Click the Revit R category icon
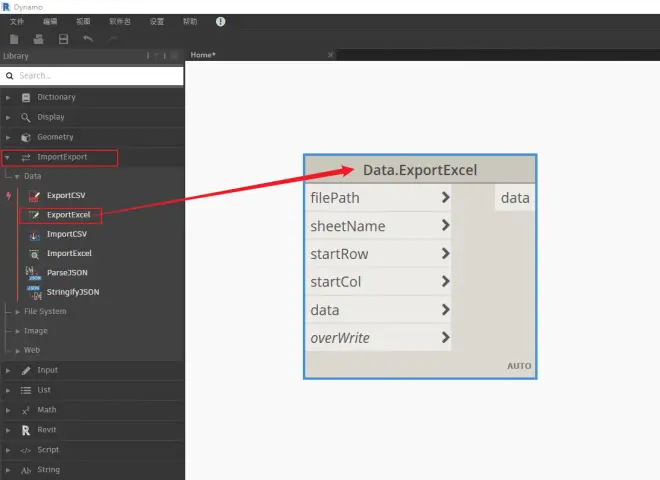Image resolution: width=660 pixels, height=480 pixels. tap(26, 430)
